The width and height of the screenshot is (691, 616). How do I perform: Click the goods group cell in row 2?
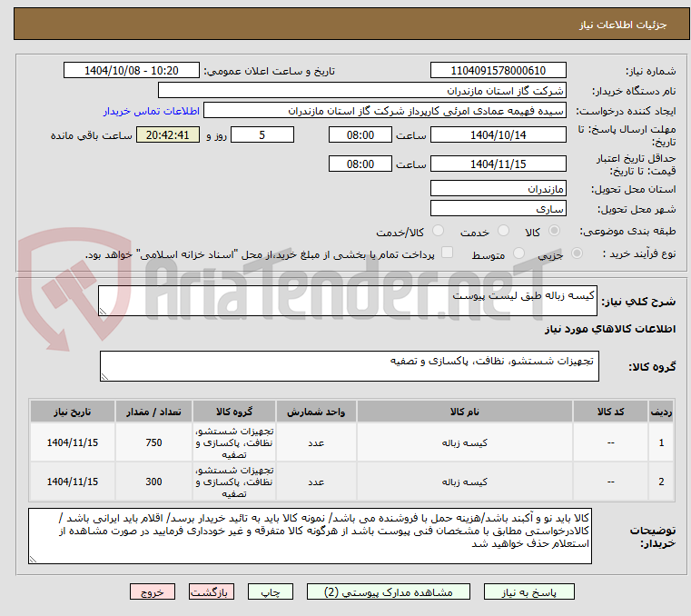(x=234, y=482)
